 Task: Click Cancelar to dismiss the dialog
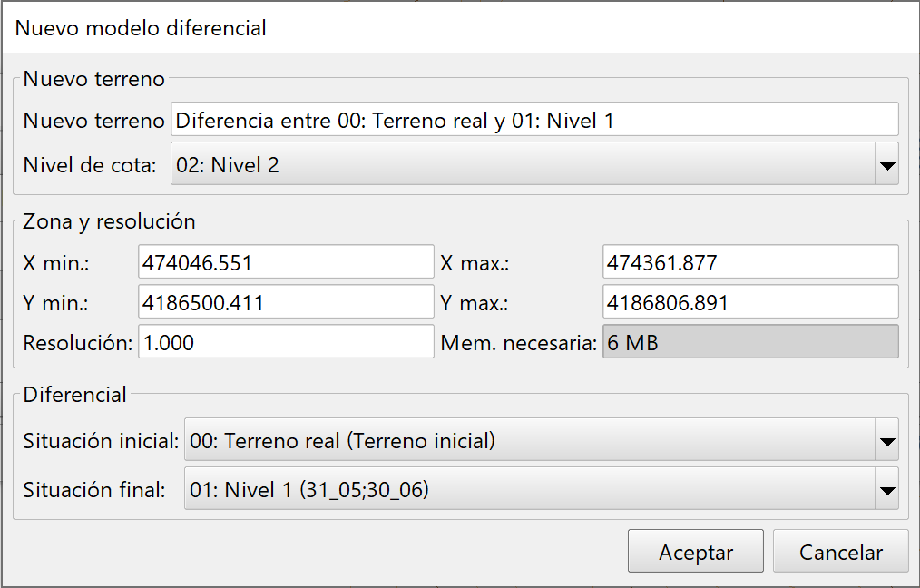click(x=840, y=551)
